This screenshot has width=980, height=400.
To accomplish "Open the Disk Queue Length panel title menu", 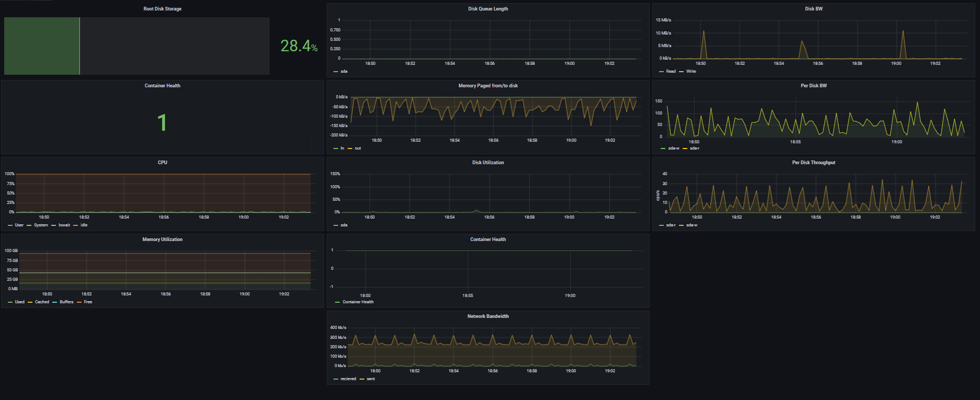I will [x=488, y=9].
